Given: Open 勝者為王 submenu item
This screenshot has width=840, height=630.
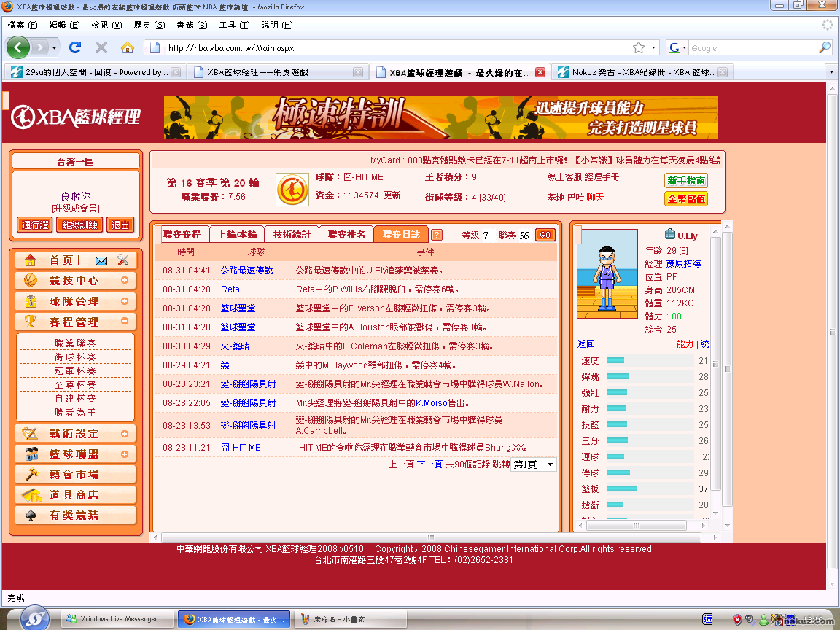Looking at the screenshot, I should pos(75,413).
